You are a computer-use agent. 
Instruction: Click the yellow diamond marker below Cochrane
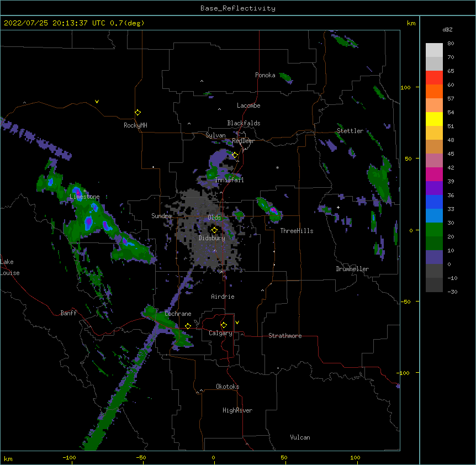pyautogui.click(x=188, y=326)
